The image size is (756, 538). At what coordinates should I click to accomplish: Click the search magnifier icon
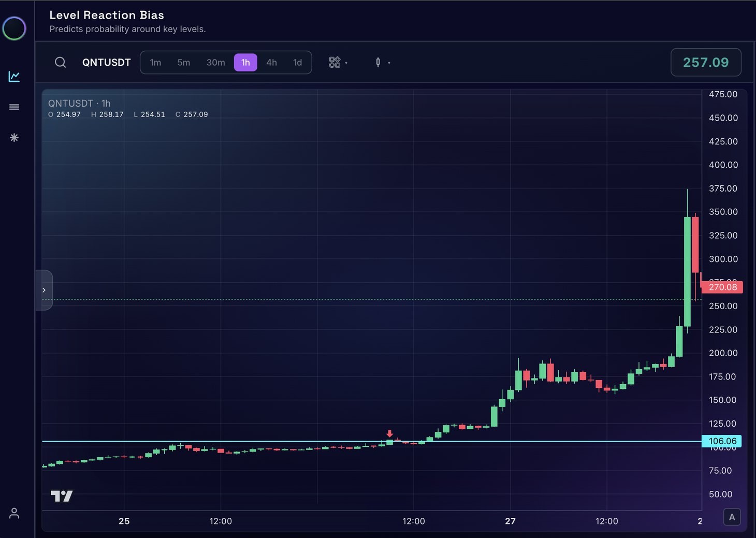(x=61, y=63)
